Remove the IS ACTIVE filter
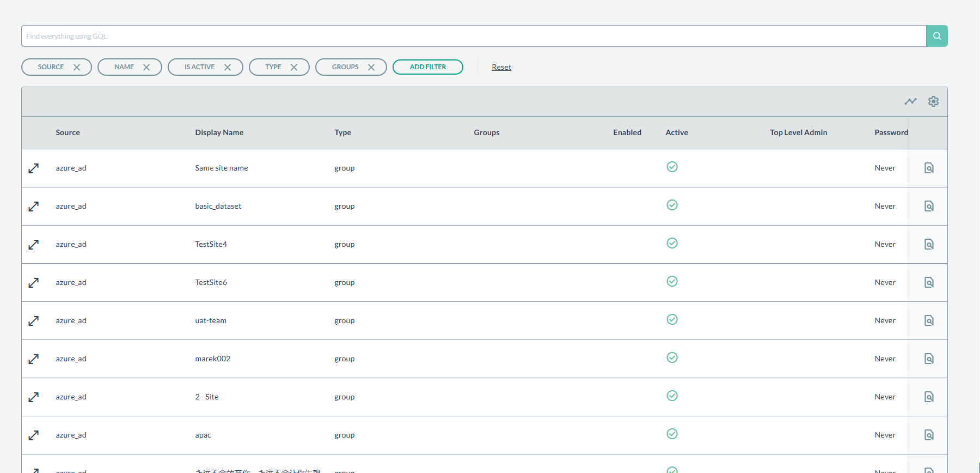Screen dimensions: 980x473 [x=228, y=68]
